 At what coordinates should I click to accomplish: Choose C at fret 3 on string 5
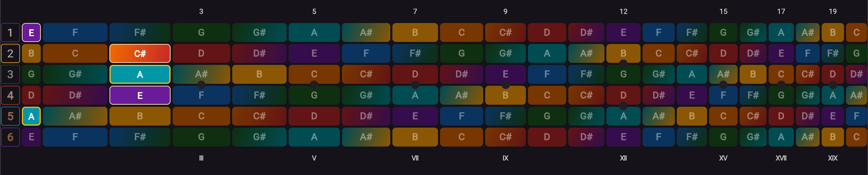pyautogui.click(x=201, y=116)
